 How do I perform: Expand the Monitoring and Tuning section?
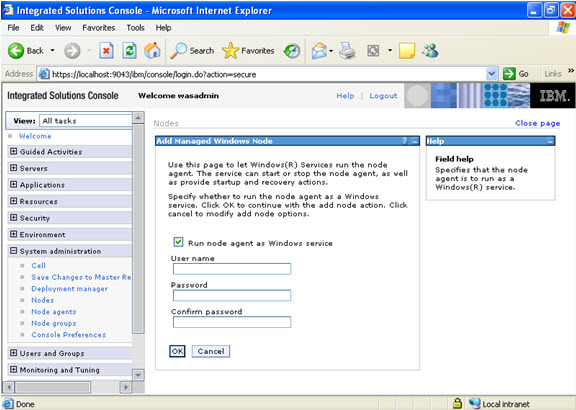13,369
